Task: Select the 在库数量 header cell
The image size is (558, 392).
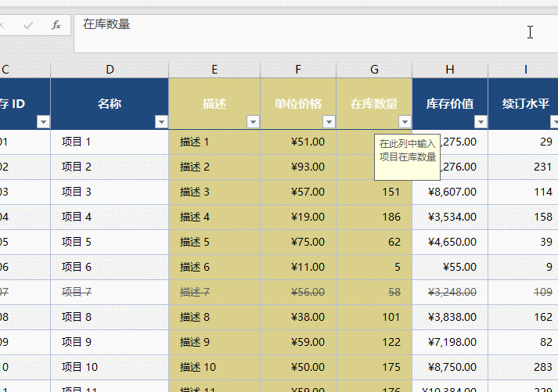Action: (x=374, y=103)
